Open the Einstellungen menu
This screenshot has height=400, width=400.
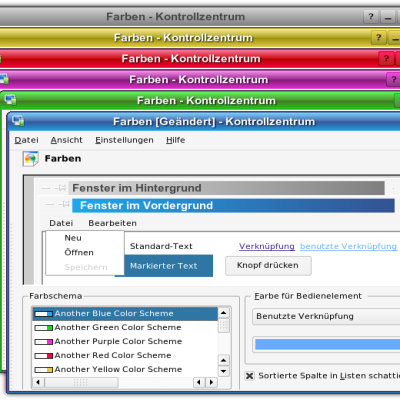click(124, 140)
